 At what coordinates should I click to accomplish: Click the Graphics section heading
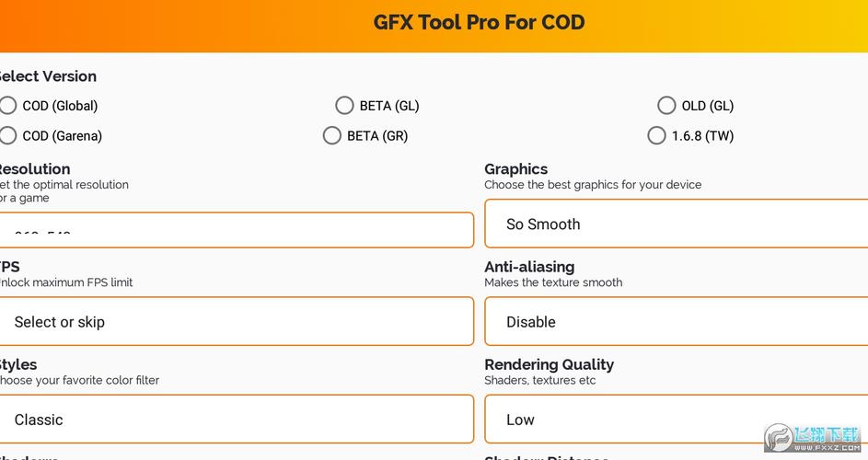516,169
